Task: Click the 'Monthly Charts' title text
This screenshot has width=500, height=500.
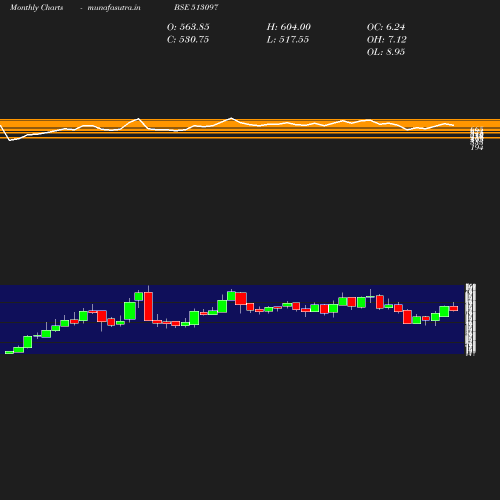Action: 36,7
